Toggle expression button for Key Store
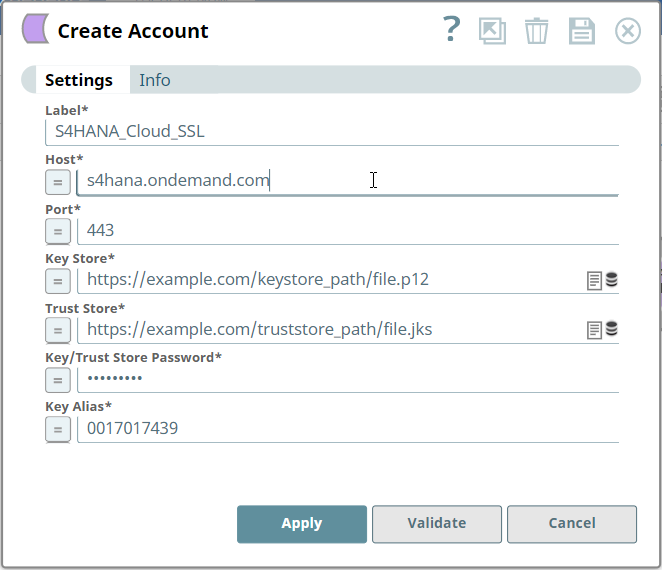This screenshot has width=662, height=570. tap(58, 281)
